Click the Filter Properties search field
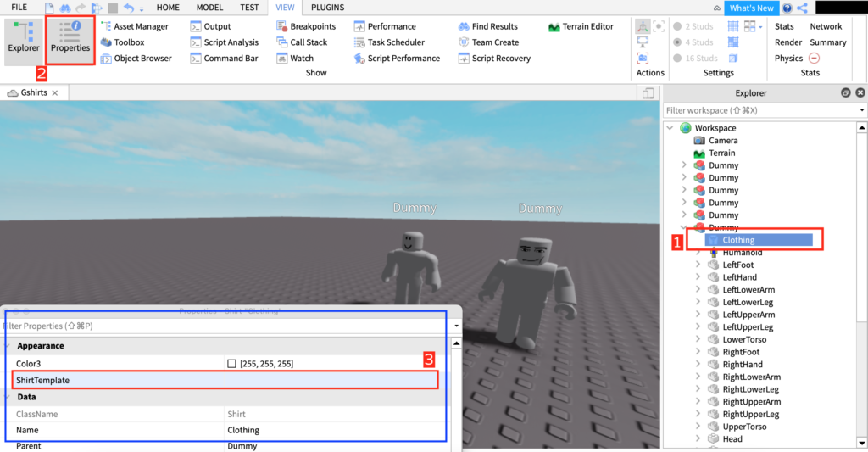868x452 pixels. click(x=225, y=326)
